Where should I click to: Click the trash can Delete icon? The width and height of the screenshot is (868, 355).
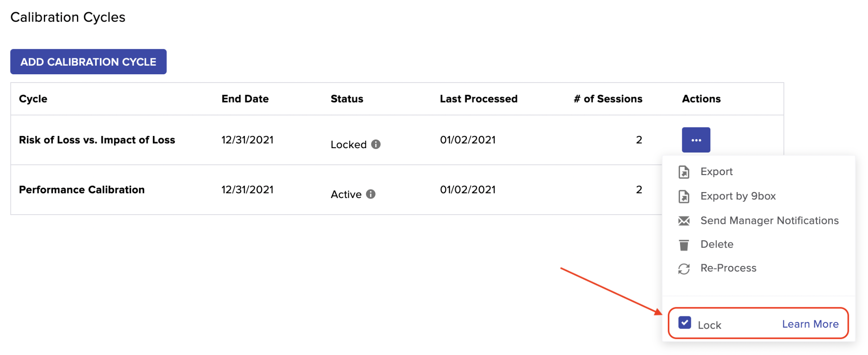pos(684,245)
